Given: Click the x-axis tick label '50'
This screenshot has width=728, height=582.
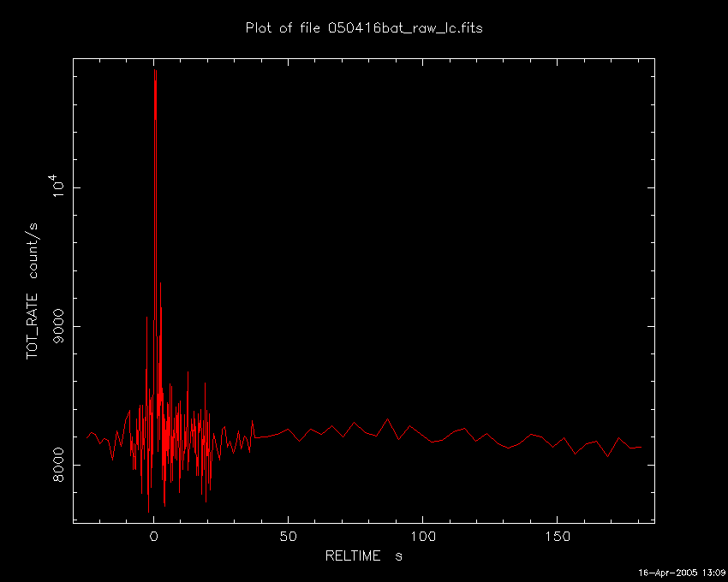Looking at the screenshot, I should [x=288, y=537].
